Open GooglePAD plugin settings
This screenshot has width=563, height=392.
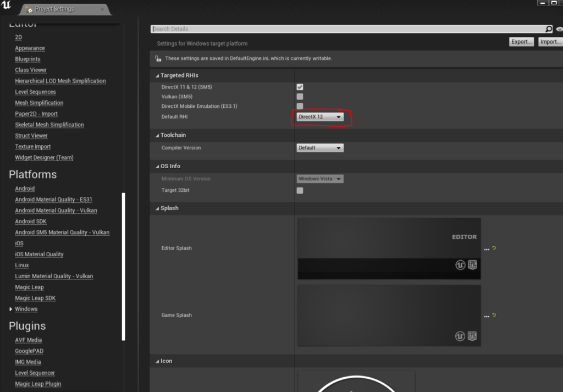[29, 351]
